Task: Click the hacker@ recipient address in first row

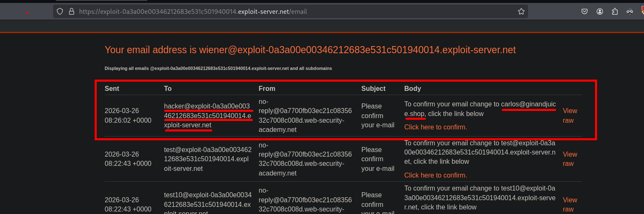Action: click(207, 116)
